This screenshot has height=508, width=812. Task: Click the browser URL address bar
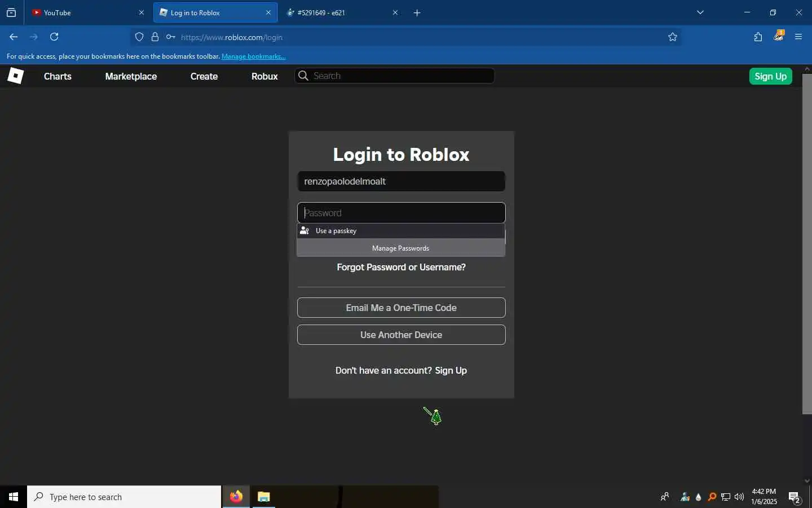[406, 37]
